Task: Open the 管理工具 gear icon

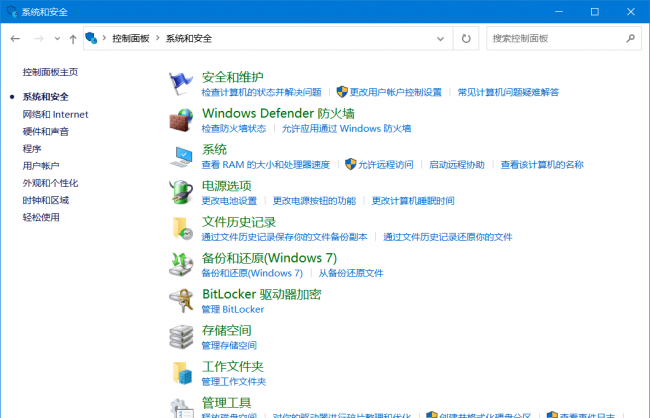Action: (x=181, y=408)
